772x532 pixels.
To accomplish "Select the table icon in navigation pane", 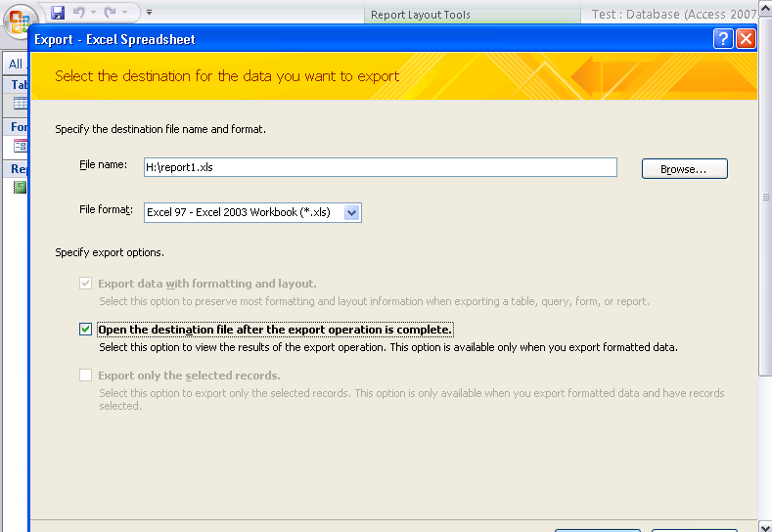I will [21, 104].
